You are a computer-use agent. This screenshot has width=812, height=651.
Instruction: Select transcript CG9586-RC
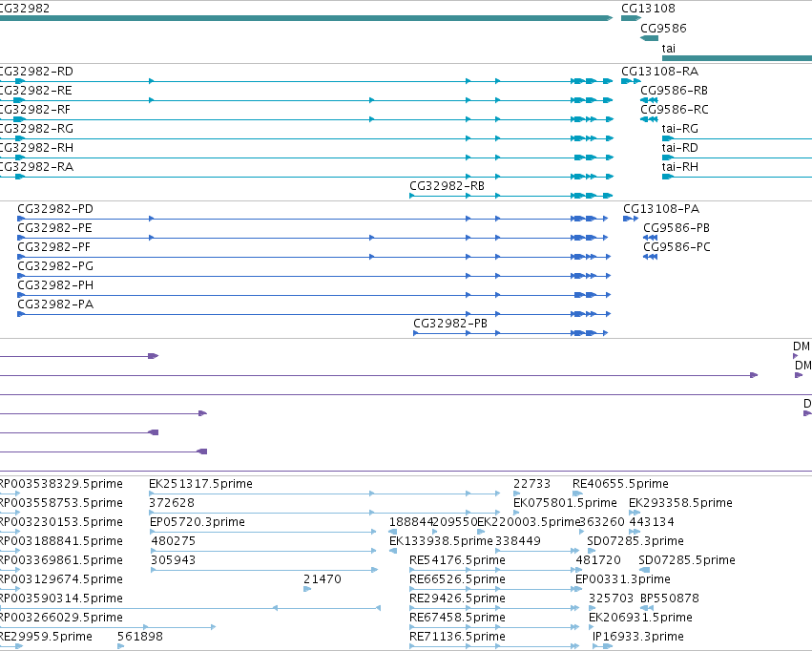click(675, 110)
